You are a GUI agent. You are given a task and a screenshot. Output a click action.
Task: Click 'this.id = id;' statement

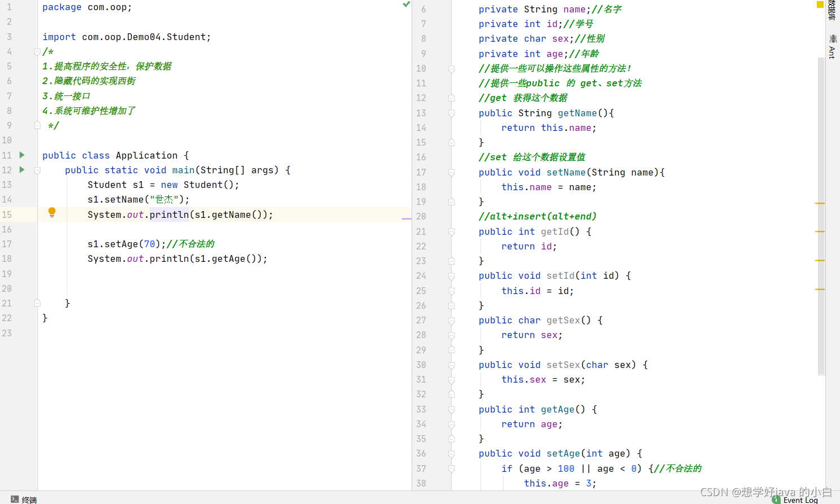pos(537,291)
